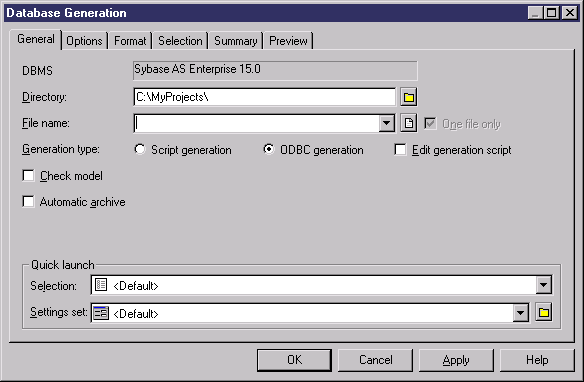Select Script generation radio button

click(140, 150)
